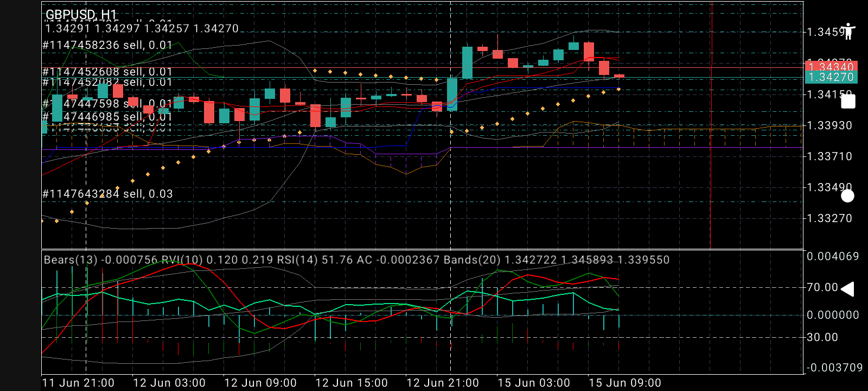Viewport: 868px width, 391px height.
Task: Tap the green 1.34270 price tag
Action: pos(831,77)
